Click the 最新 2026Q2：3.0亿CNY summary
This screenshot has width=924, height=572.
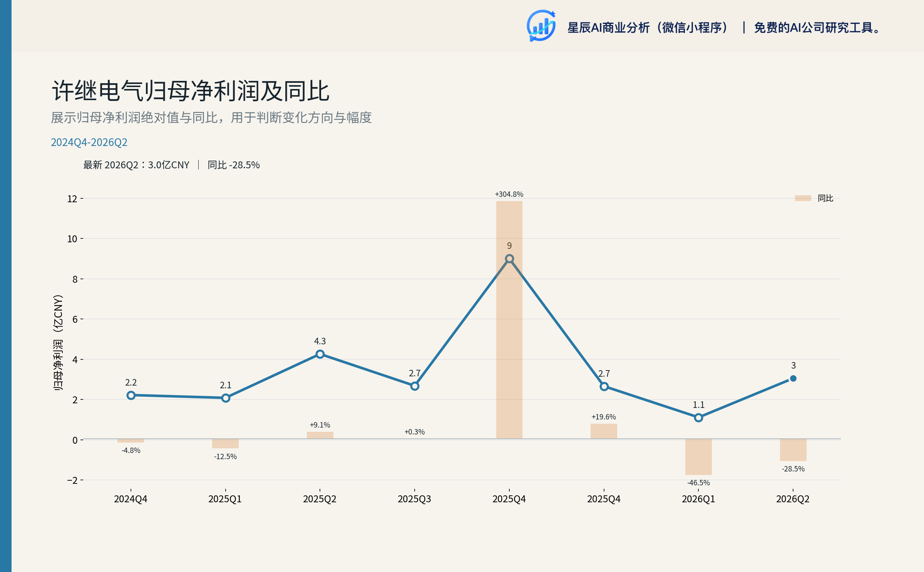click(136, 165)
